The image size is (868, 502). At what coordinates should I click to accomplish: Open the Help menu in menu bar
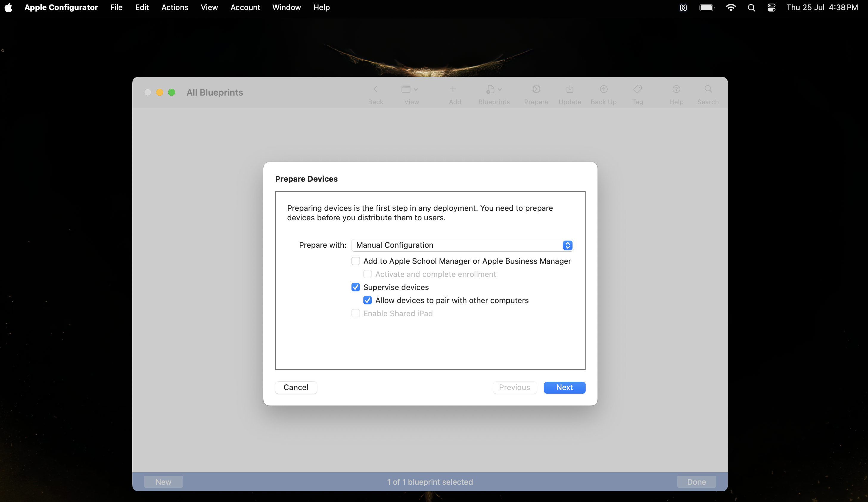coord(321,7)
